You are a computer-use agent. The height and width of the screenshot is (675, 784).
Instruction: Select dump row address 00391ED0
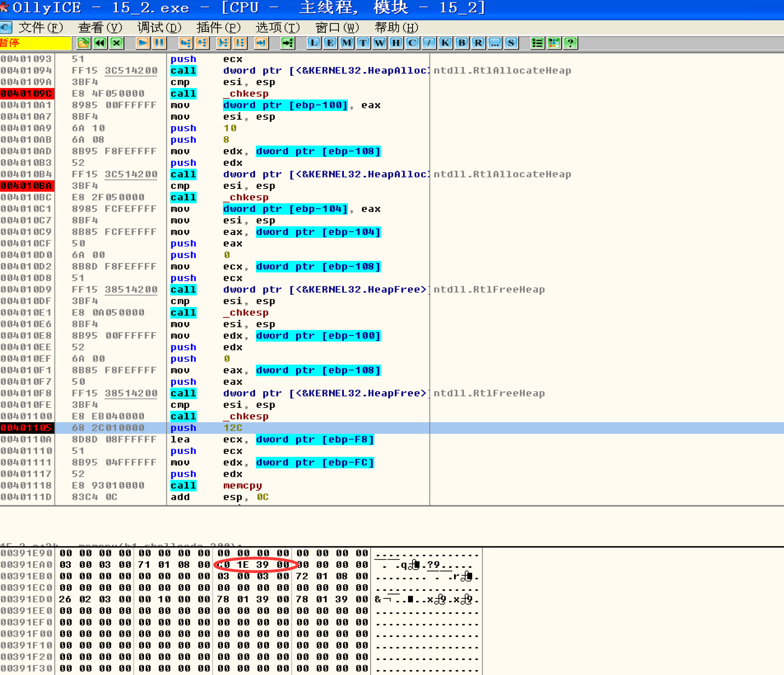[x=27, y=599]
